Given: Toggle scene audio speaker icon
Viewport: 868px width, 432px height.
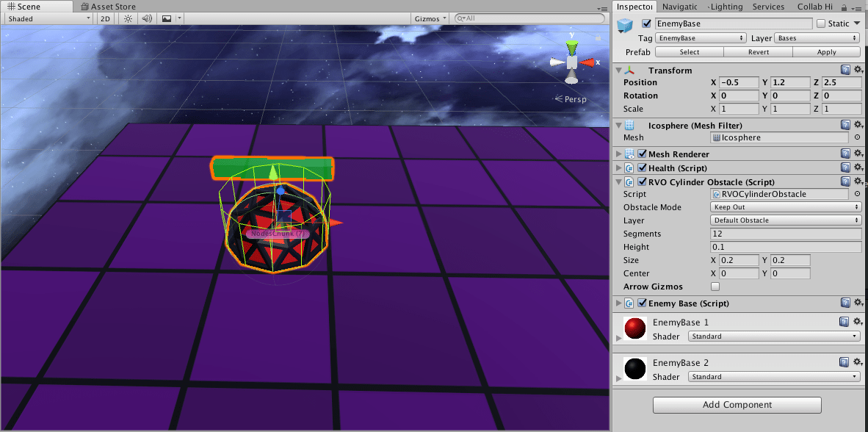Looking at the screenshot, I should tap(147, 18).
